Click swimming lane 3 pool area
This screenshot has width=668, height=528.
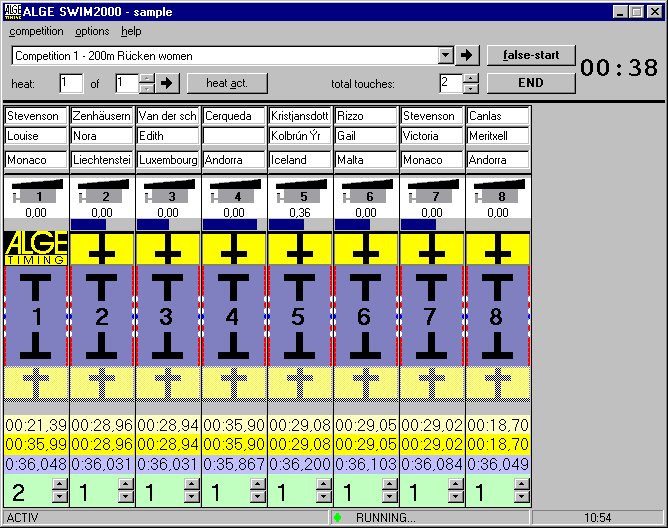point(168,316)
